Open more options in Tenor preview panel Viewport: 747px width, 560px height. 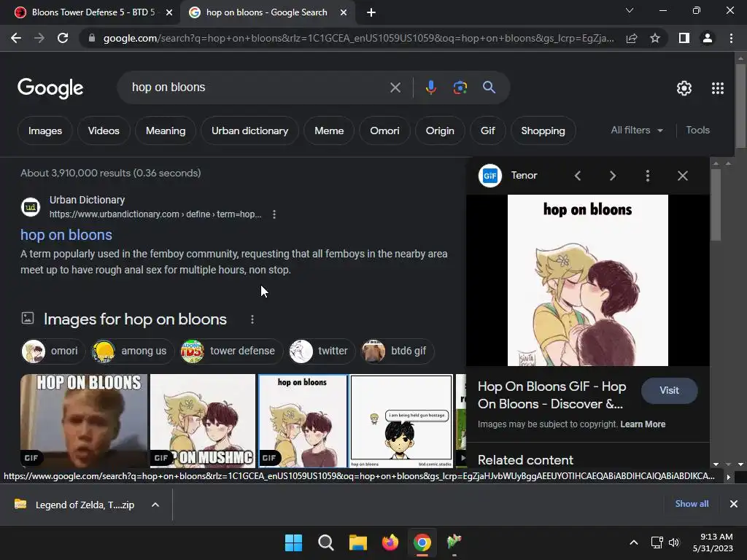648,176
